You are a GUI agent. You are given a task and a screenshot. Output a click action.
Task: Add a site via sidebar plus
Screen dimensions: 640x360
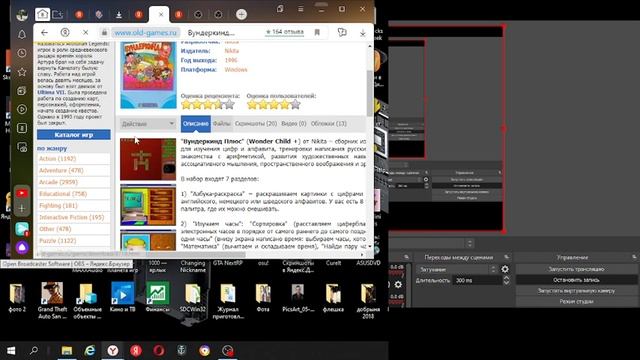pos(22,208)
